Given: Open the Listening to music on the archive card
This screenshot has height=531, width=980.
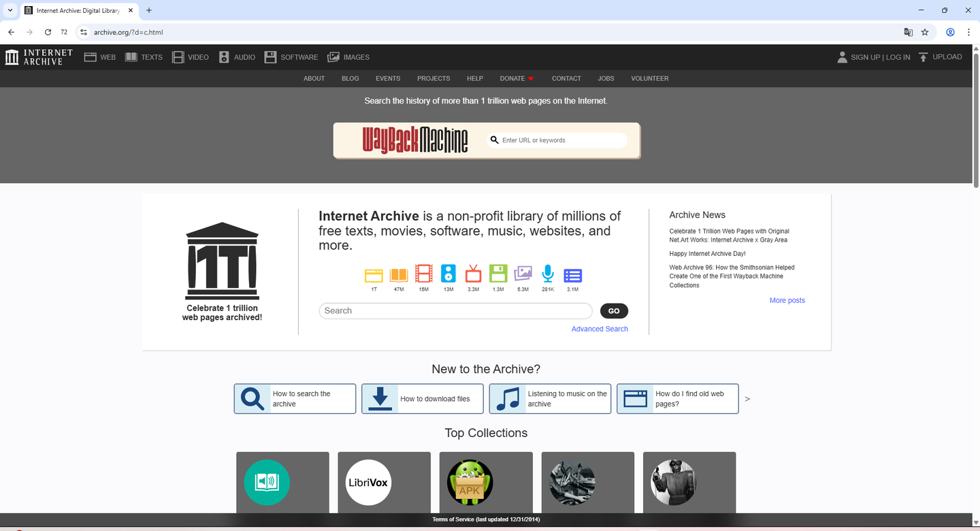Looking at the screenshot, I should [550, 399].
